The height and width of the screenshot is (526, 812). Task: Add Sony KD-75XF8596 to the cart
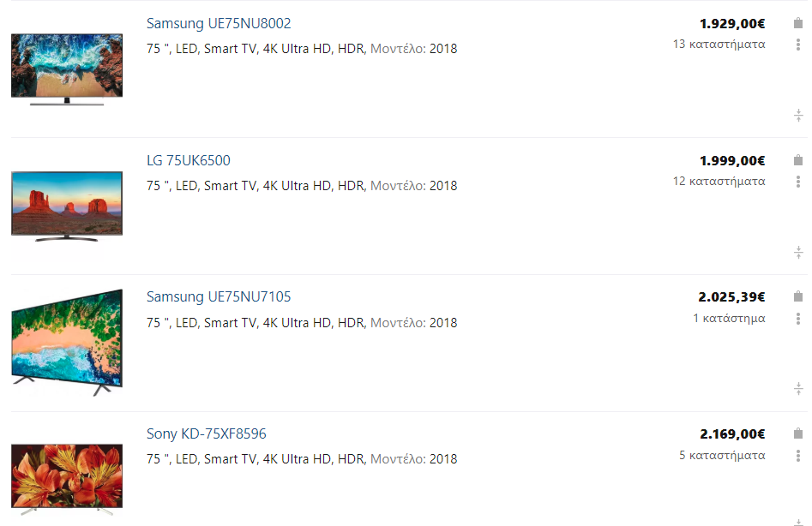click(797, 434)
